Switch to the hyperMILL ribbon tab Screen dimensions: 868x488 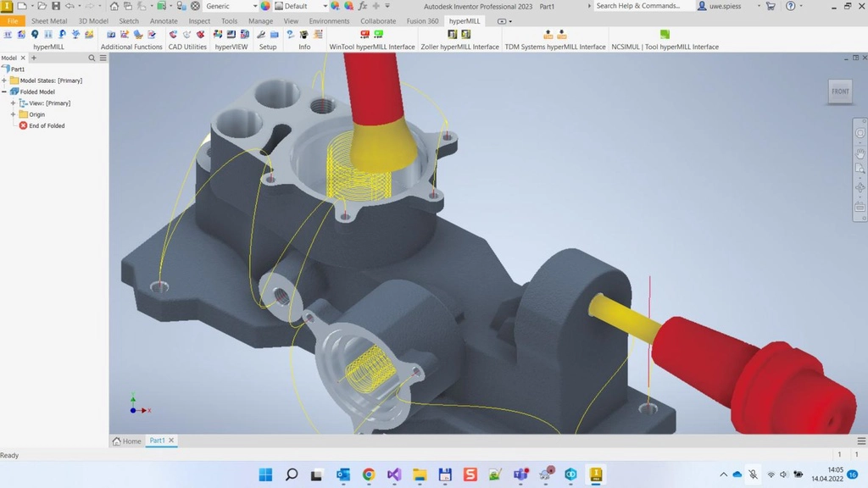pyautogui.click(x=464, y=20)
